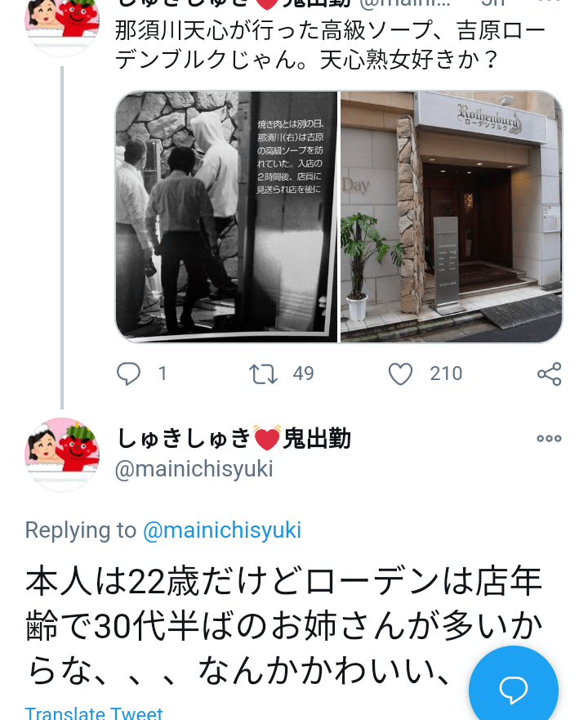Open the しゅきしゅき鬼出勤 display name

click(x=234, y=437)
